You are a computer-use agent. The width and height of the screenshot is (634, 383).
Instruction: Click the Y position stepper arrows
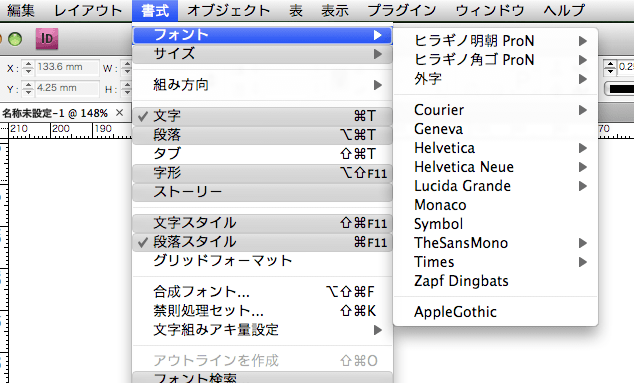click(28, 88)
